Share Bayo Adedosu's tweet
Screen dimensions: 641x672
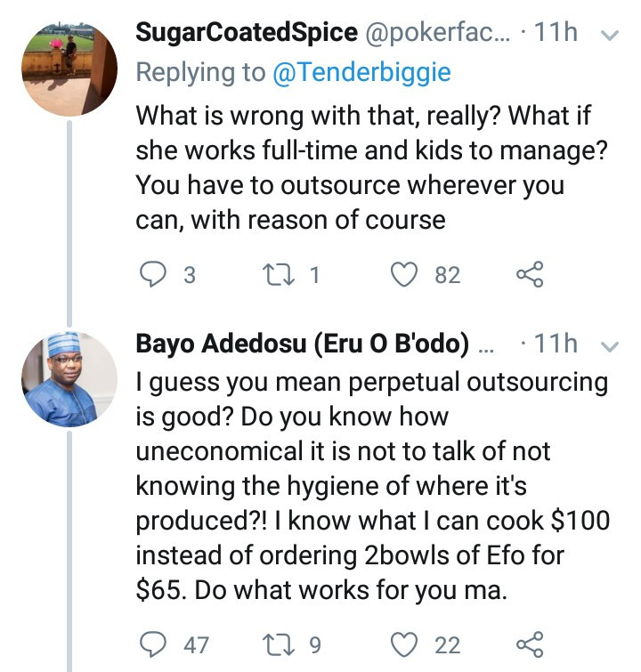coord(530,644)
